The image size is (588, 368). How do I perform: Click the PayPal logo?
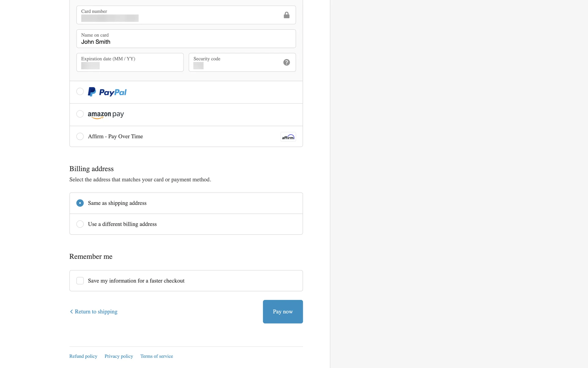(107, 92)
